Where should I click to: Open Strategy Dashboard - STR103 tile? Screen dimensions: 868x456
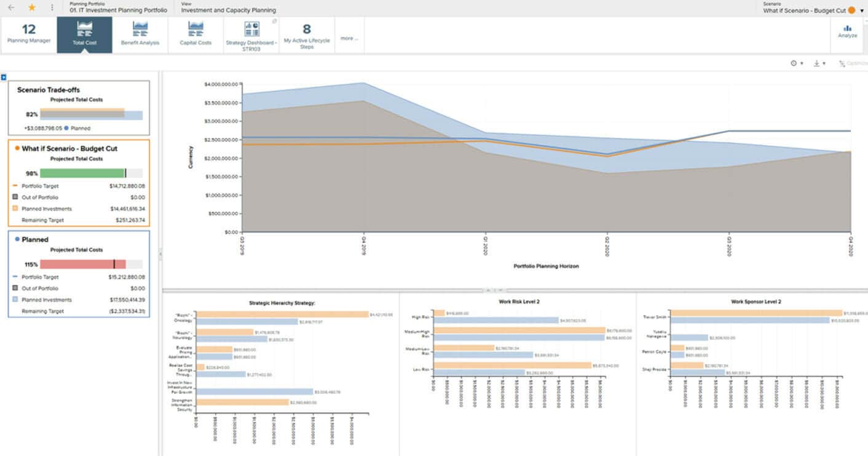(x=251, y=34)
